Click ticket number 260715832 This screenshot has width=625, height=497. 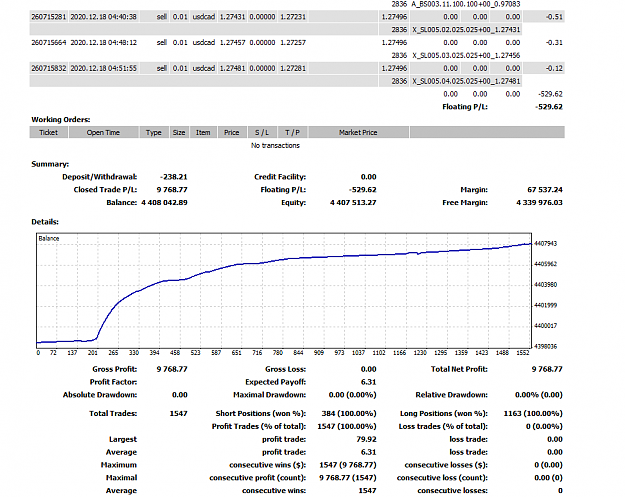pos(49,68)
